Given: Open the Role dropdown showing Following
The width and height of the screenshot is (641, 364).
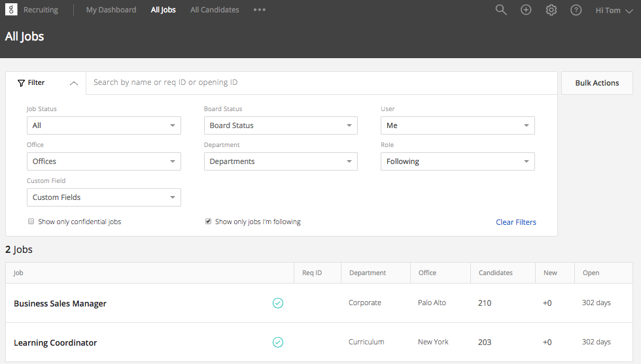Looking at the screenshot, I should tap(457, 161).
